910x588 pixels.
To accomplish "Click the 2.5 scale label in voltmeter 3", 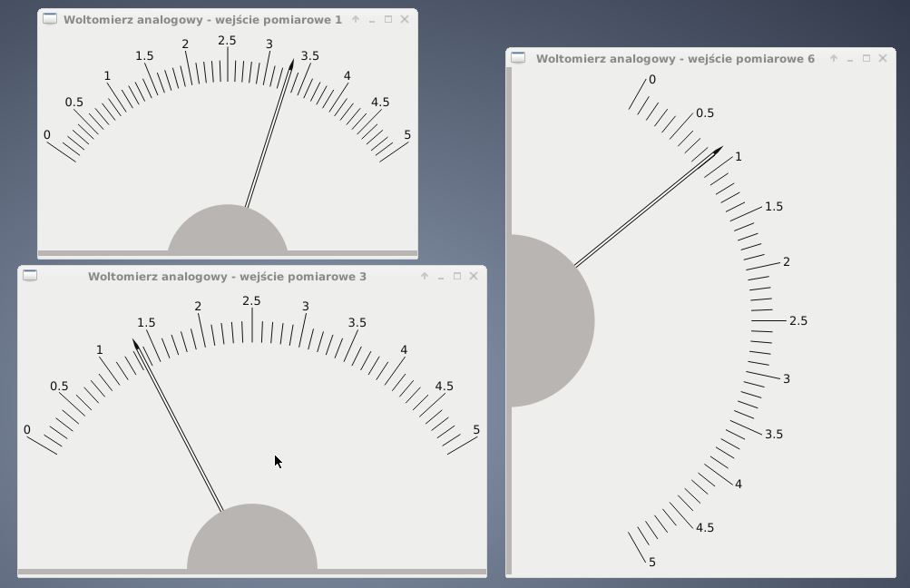I will click(x=251, y=300).
